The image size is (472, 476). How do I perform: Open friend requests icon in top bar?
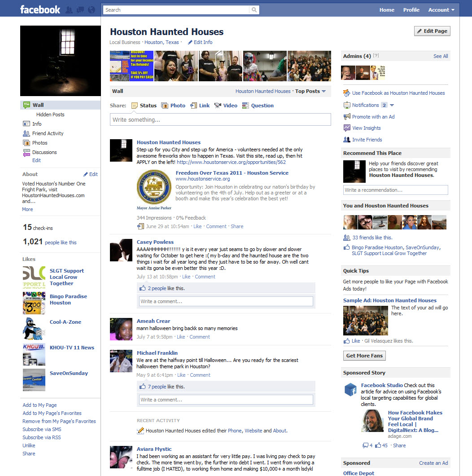click(69, 10)
